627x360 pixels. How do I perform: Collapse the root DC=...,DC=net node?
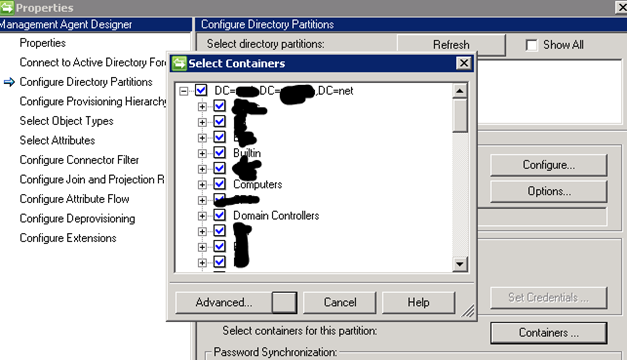pos(184,91)
